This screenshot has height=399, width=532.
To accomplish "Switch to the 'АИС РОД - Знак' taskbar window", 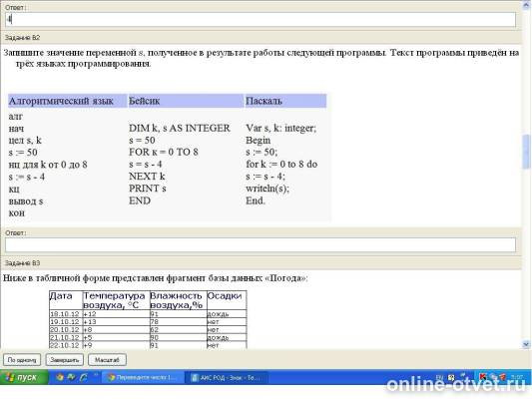I will coord(227,377).
